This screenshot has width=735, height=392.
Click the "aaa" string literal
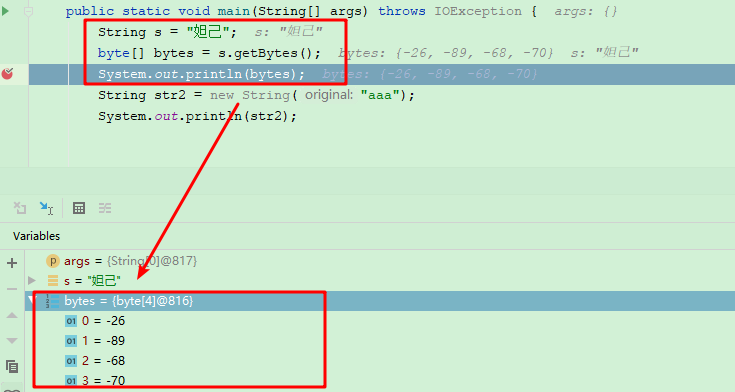[380, 95]
